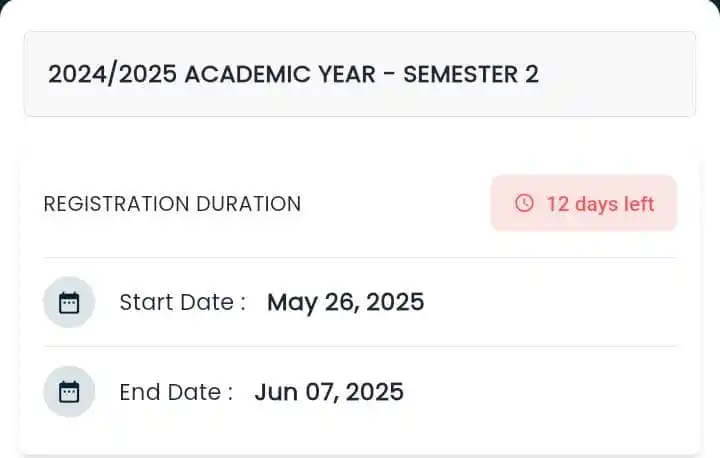Click the calendar icon beside Start Date
Screen dimensions: 720x458
[x=69, y=302]
